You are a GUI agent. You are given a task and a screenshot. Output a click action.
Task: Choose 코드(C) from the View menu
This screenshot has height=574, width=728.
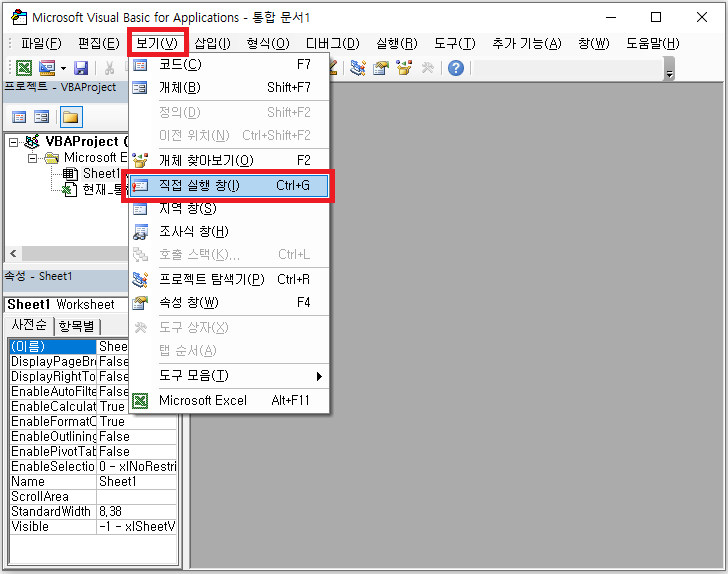point(229,65)
